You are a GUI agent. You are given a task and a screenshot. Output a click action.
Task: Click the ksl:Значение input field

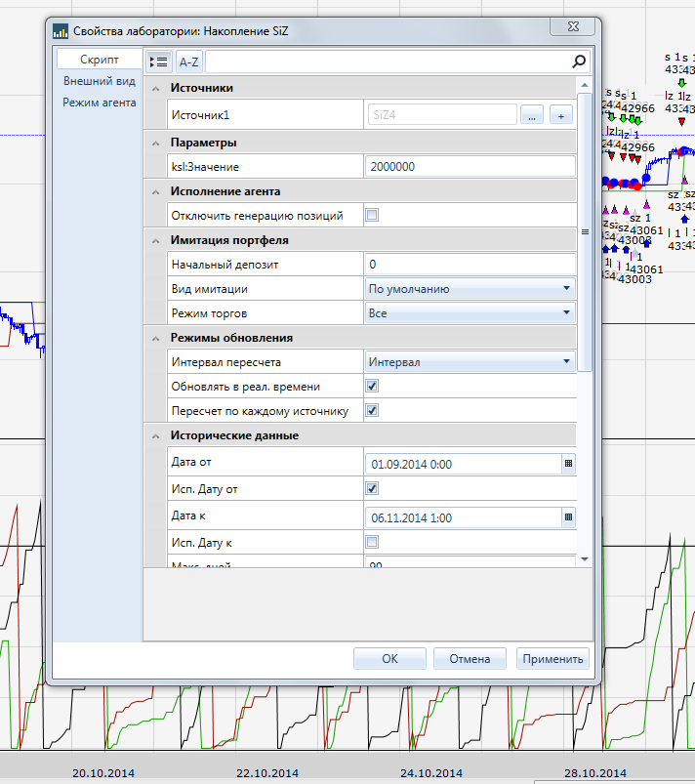[x=469, y=167]
